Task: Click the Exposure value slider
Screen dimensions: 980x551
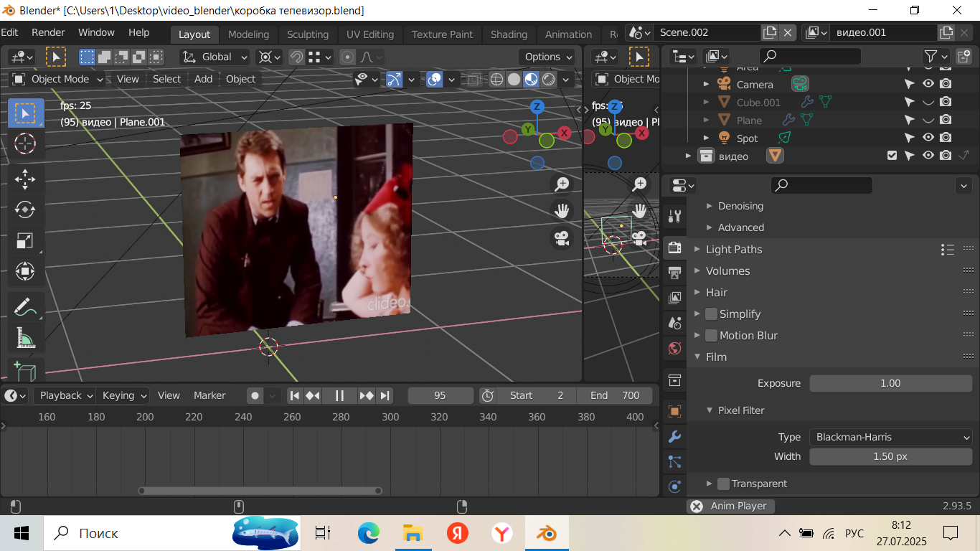Action: (890, 383)
